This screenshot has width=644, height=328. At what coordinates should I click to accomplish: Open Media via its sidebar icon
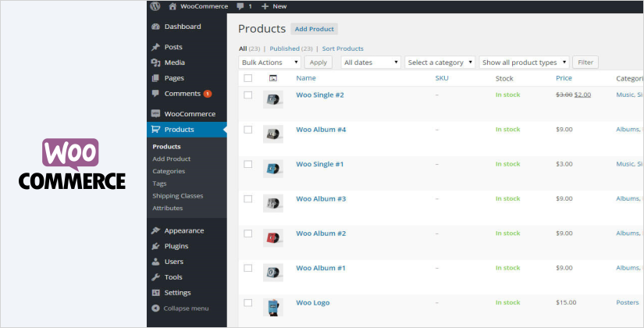pos(156,62)
